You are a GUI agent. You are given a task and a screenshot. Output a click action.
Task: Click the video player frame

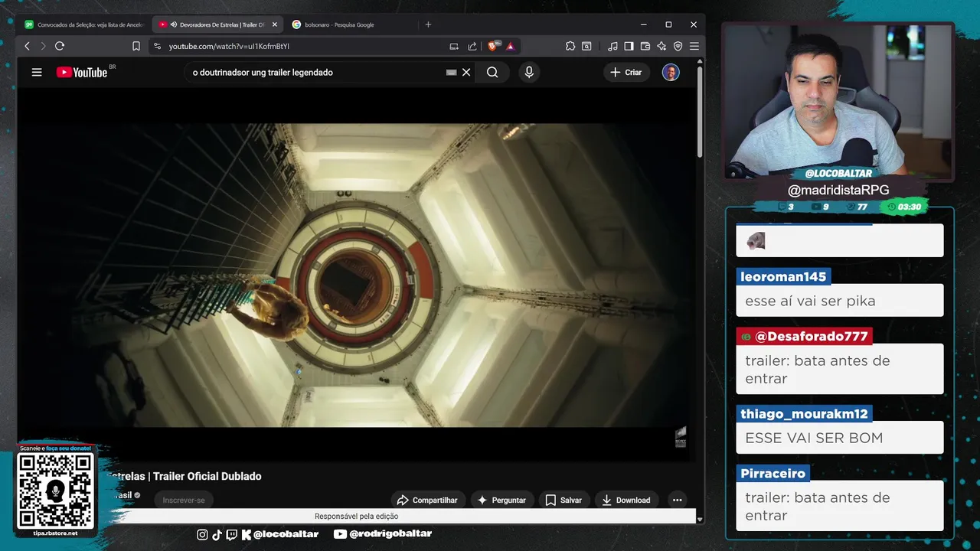(x=357, y=275)
